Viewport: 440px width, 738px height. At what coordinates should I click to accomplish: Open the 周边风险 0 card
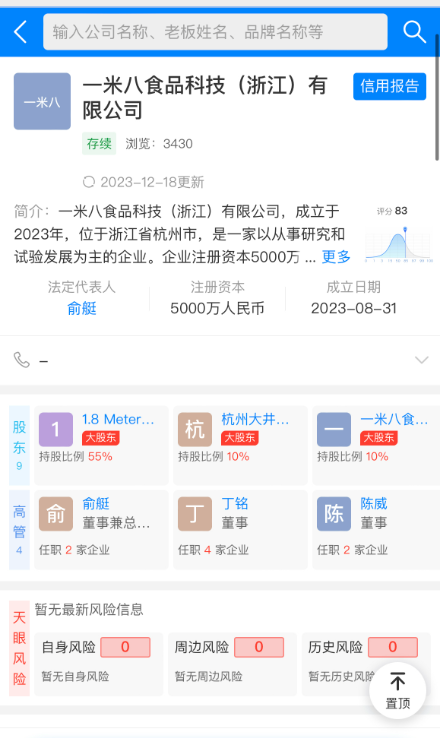(x=232, y=664)
